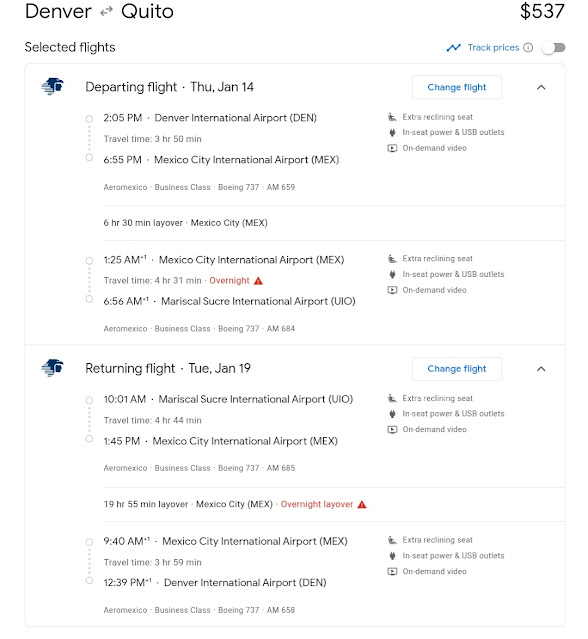The image size is (588, 639).
Task: Click the on-demand video icon for AM 658
Action: click(x=392, y=572)
